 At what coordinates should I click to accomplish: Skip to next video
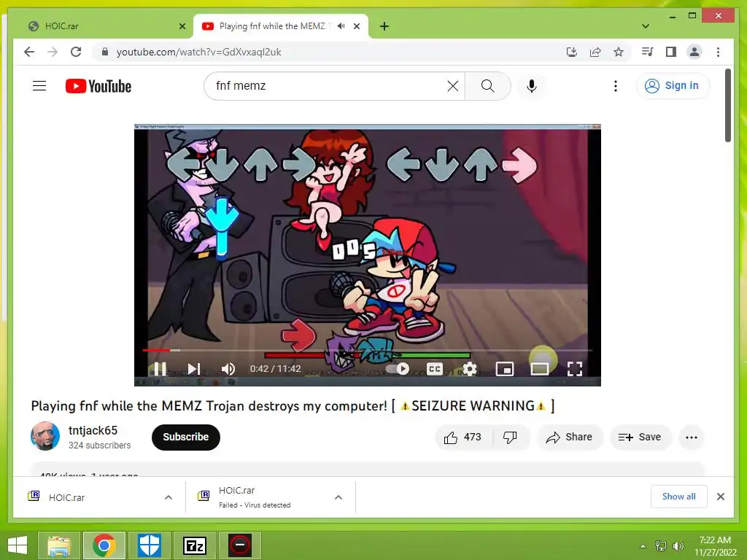[193, 368]
